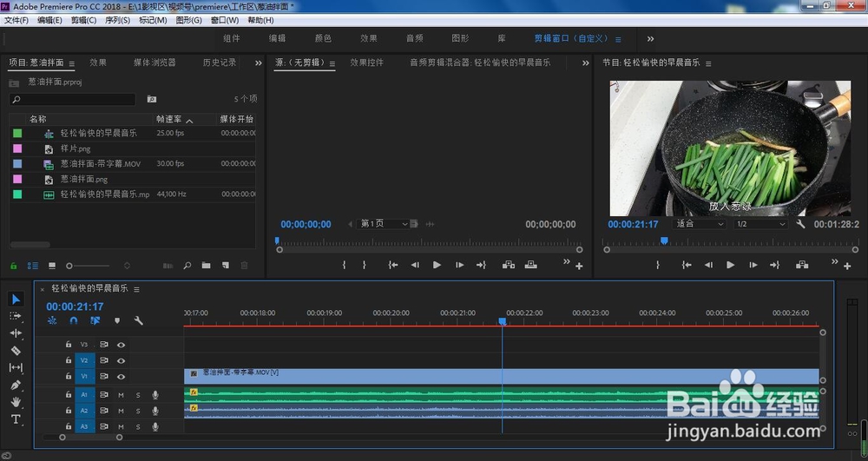Open the 窗口(W) menu
This screenshot has width=868, height=461.
pos(225,20)
